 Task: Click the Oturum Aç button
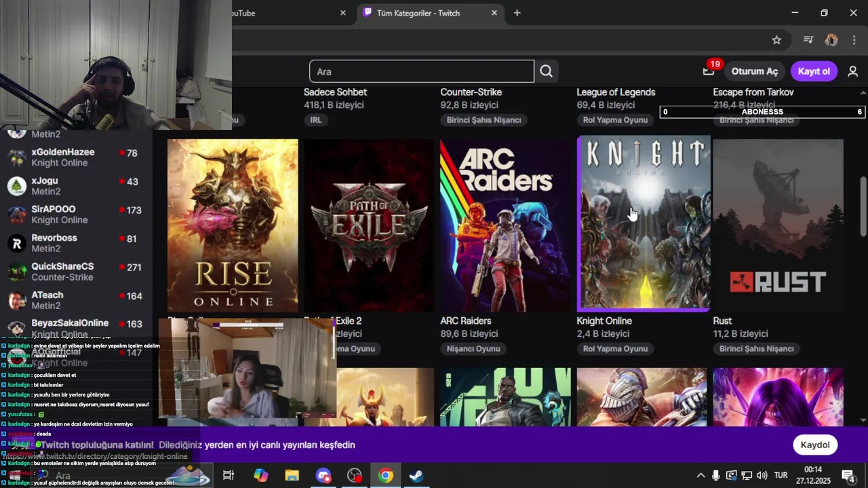[x=754, y=71]
